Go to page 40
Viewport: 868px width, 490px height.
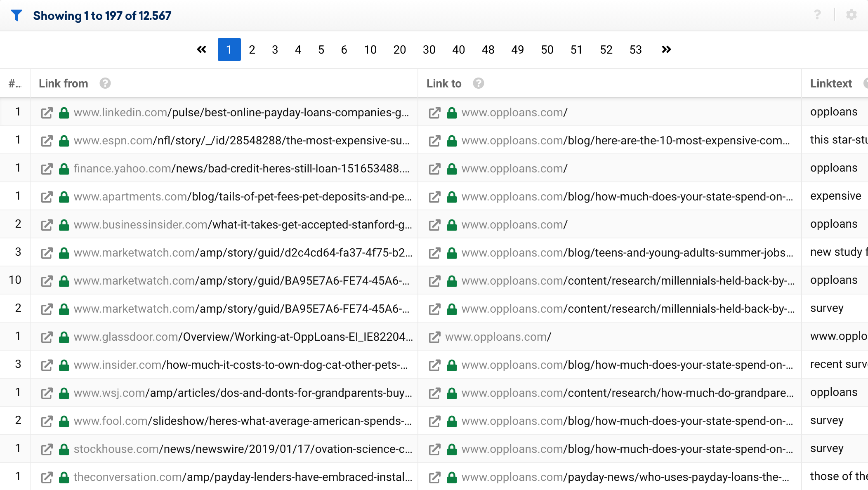tap(459, 49)
